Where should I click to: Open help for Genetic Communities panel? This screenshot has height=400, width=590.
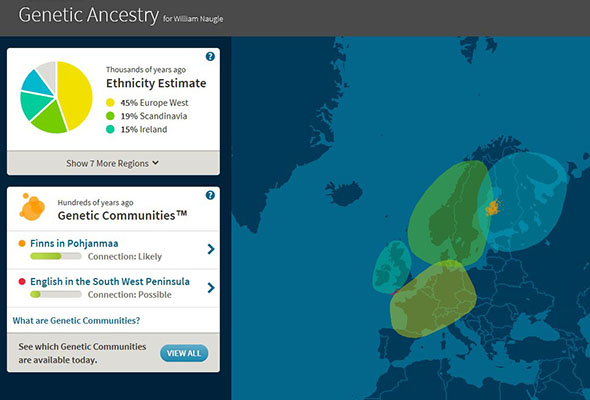[x=210, y=195]
